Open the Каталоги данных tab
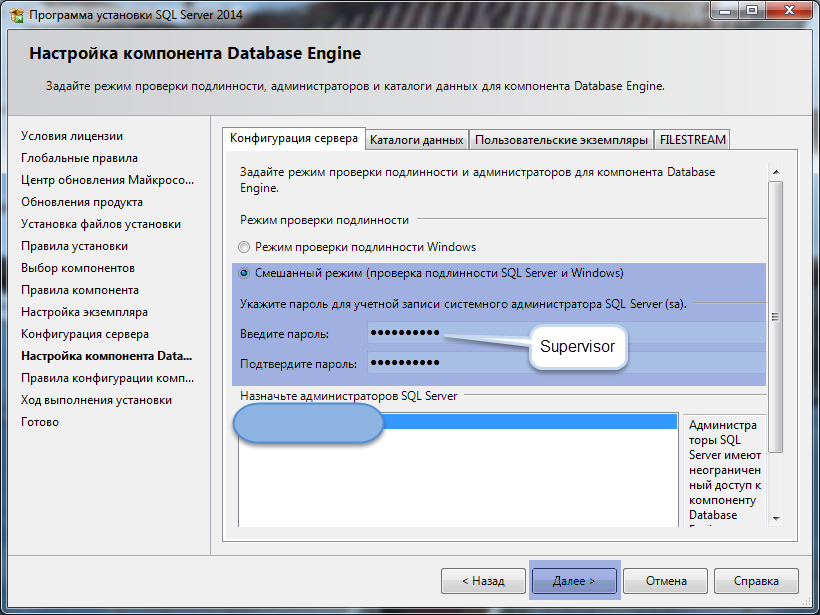Screen dimensions: 820x615 [417, 140]
